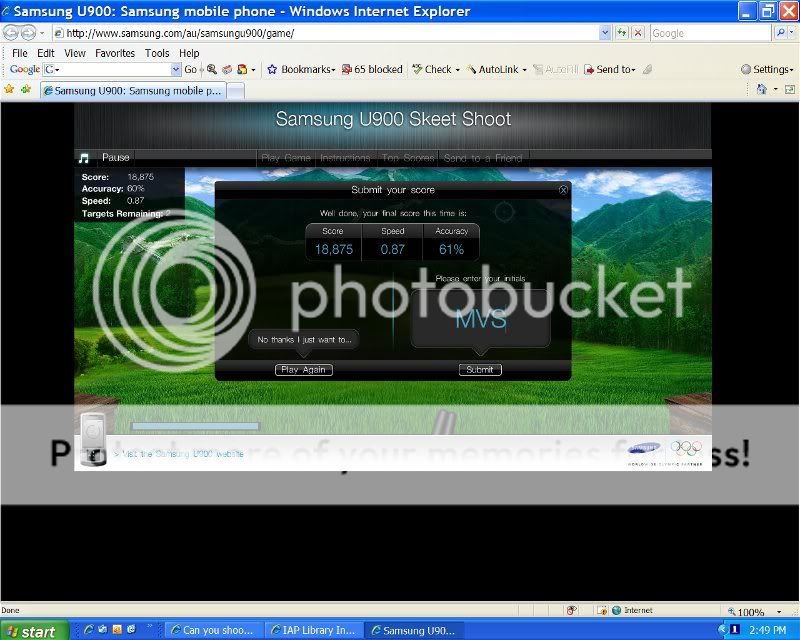Open the Windows Start menu
800x640 pixels.
coord(34,631)
